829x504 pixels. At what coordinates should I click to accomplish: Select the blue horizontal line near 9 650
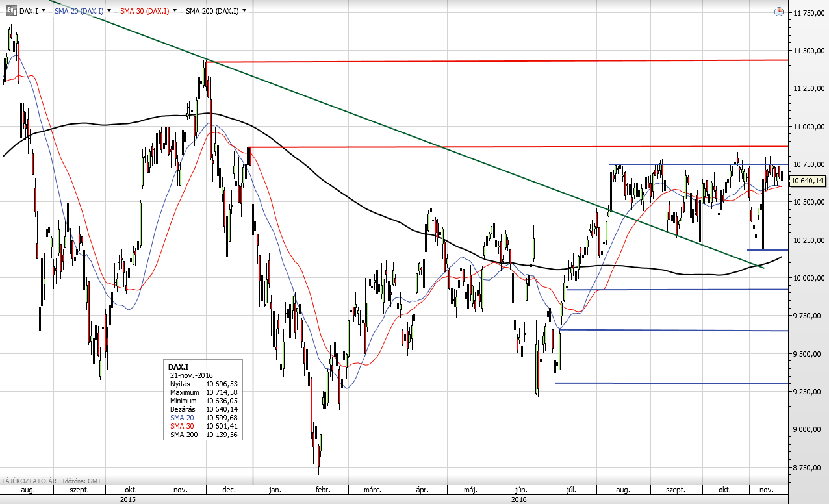(x=674, y=331)
